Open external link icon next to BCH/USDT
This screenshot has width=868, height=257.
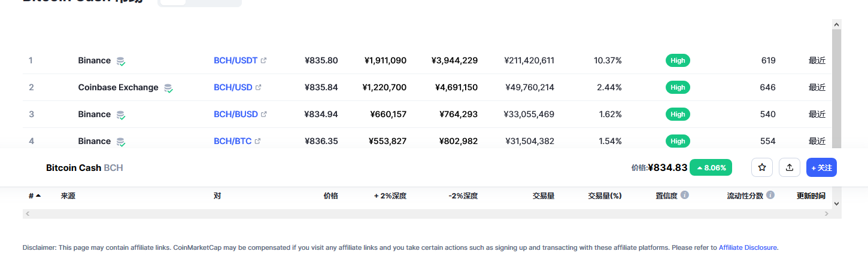[263, 60]
